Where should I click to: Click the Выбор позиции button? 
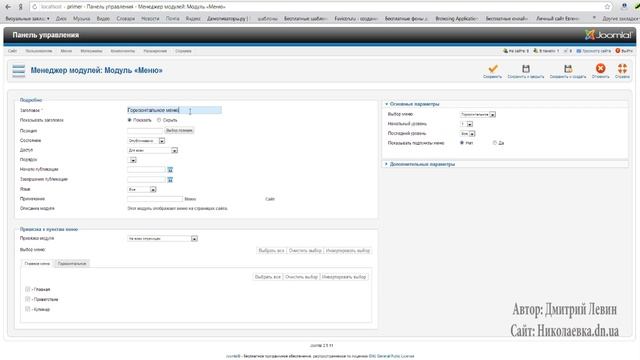click(x=179, y=131)
